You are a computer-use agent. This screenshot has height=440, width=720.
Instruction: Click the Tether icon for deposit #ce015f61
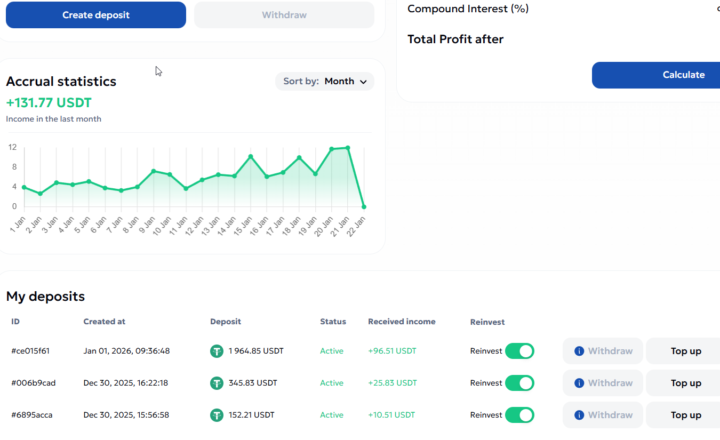tap(217, 351)
